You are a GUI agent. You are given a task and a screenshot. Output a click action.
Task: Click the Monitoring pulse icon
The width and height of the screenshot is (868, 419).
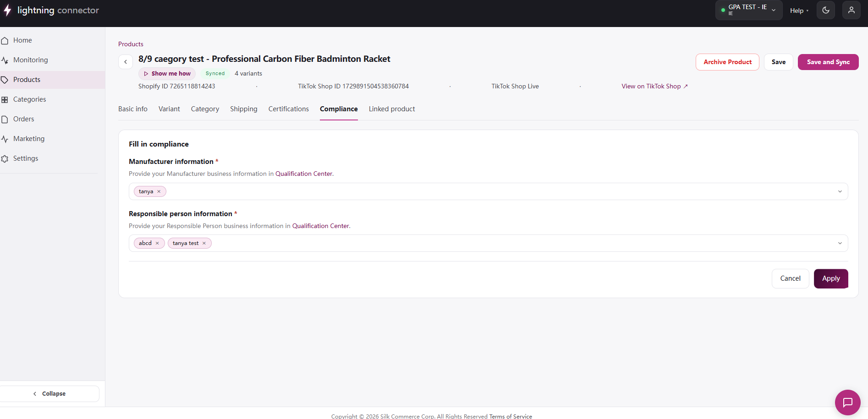coord(5,60)
